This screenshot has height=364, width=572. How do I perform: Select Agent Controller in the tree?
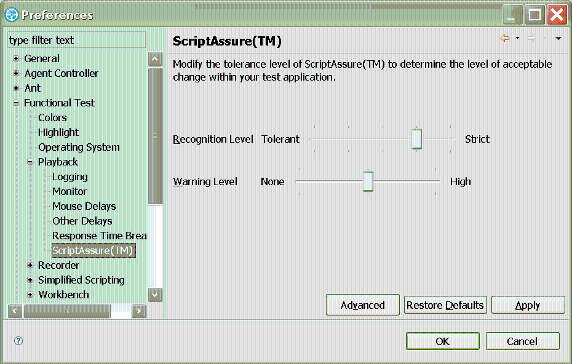point(61,73)
